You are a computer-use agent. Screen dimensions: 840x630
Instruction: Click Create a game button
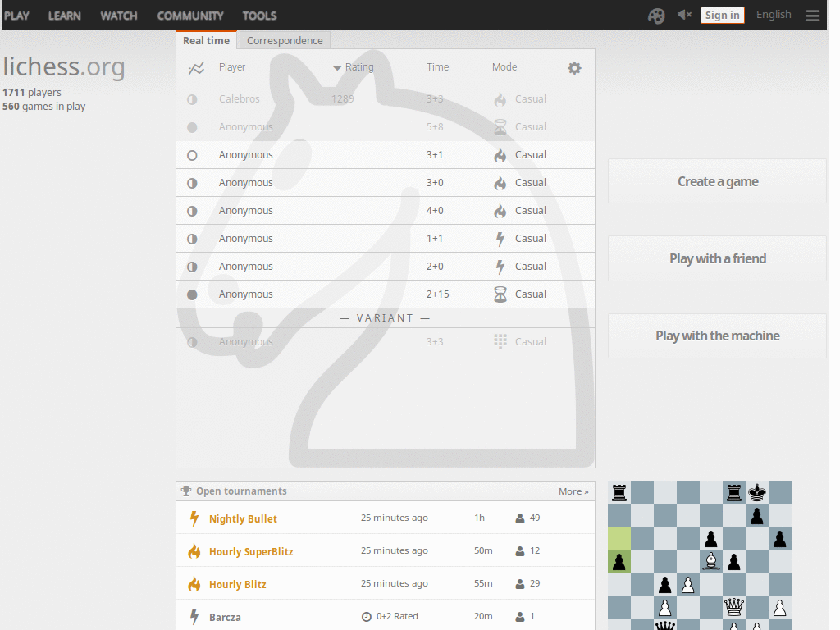click(x=717, y=181)
